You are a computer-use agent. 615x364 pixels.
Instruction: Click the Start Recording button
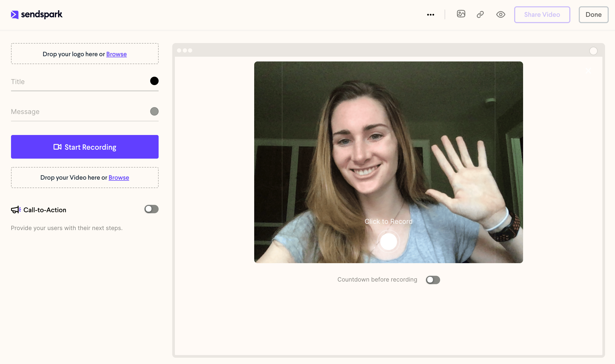[85, 147]
